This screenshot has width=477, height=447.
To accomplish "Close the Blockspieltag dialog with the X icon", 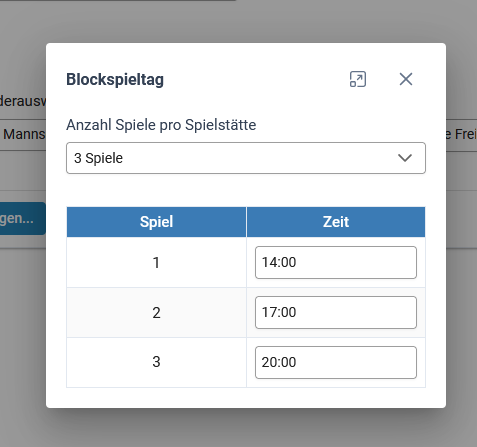I will tap(406, 79).
